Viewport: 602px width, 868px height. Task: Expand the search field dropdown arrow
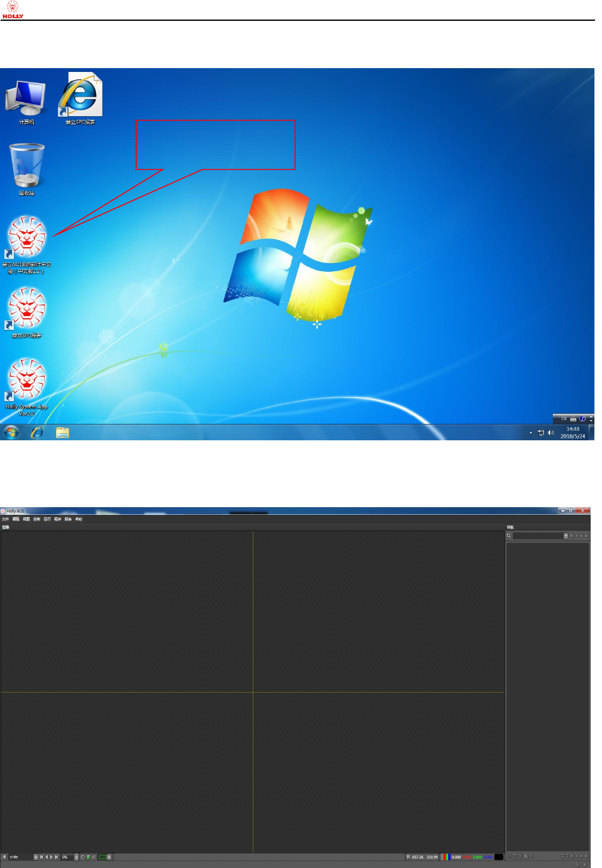565,536
